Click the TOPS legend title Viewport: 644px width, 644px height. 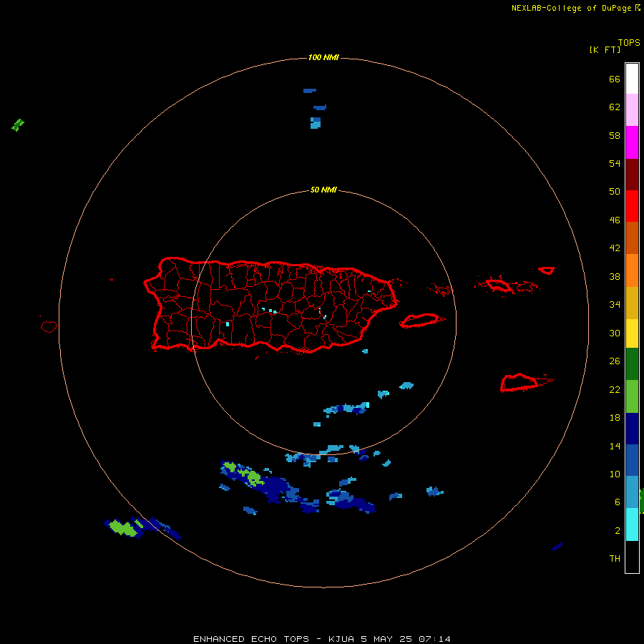click(x=629, y=42)
